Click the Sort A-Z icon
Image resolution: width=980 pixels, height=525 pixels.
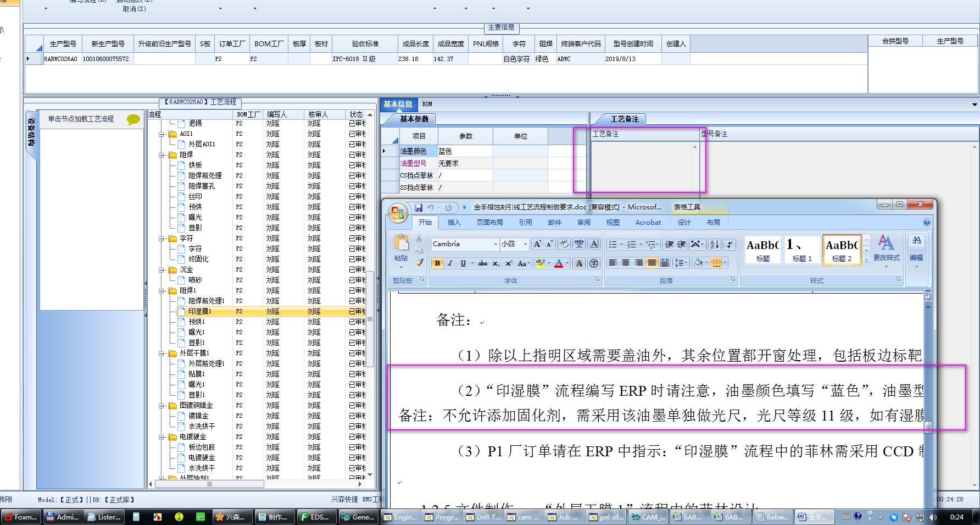tap(714, 244)
